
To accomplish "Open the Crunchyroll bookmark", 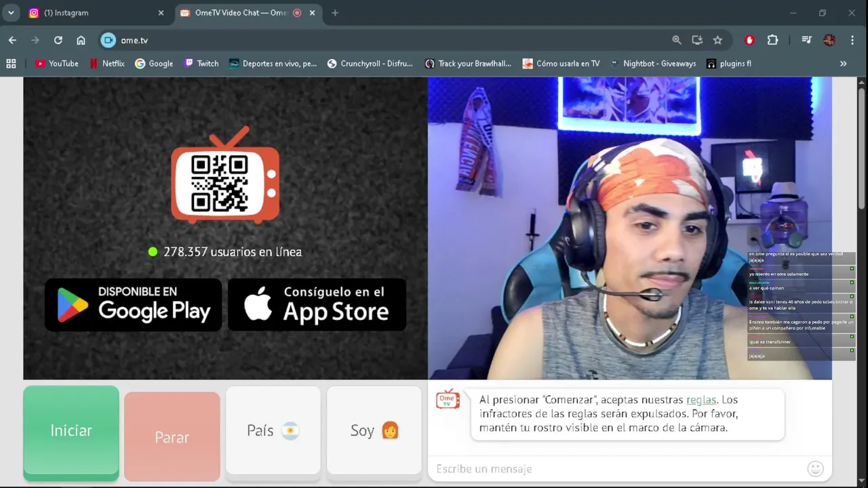I will click(370, 63).
